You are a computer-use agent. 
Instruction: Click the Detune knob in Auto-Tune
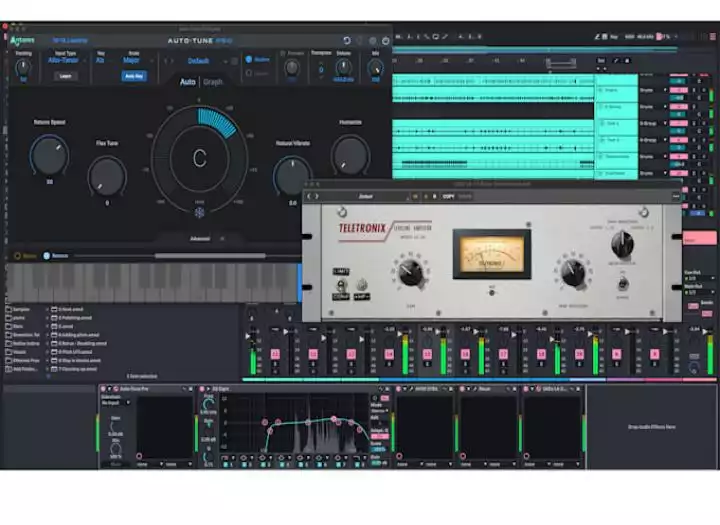coord(343,68)
